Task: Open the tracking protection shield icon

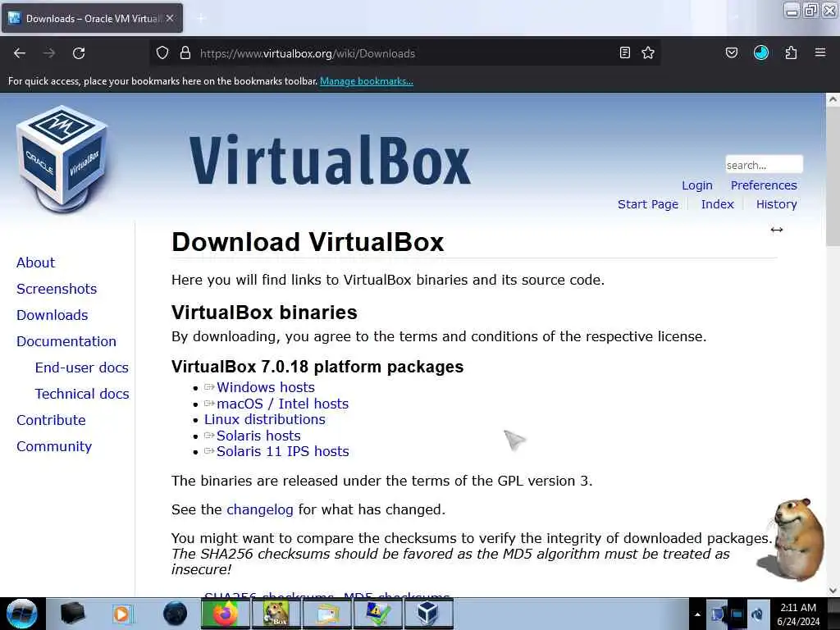Action: point(162,52)
